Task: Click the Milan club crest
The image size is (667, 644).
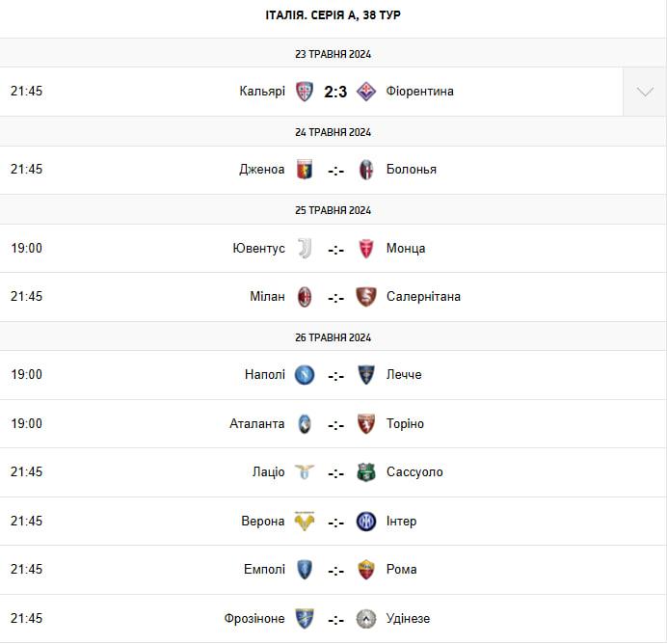Action: [305, 297]
